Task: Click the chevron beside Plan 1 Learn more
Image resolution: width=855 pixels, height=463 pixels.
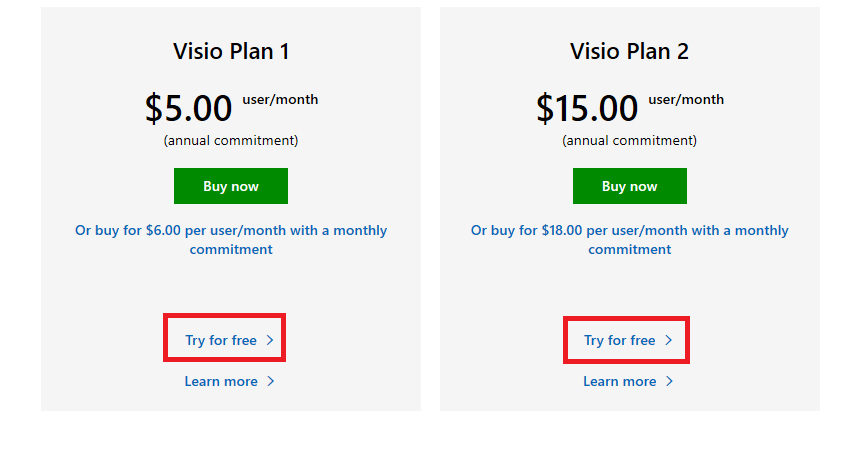Action: click(x=270, y=381)
